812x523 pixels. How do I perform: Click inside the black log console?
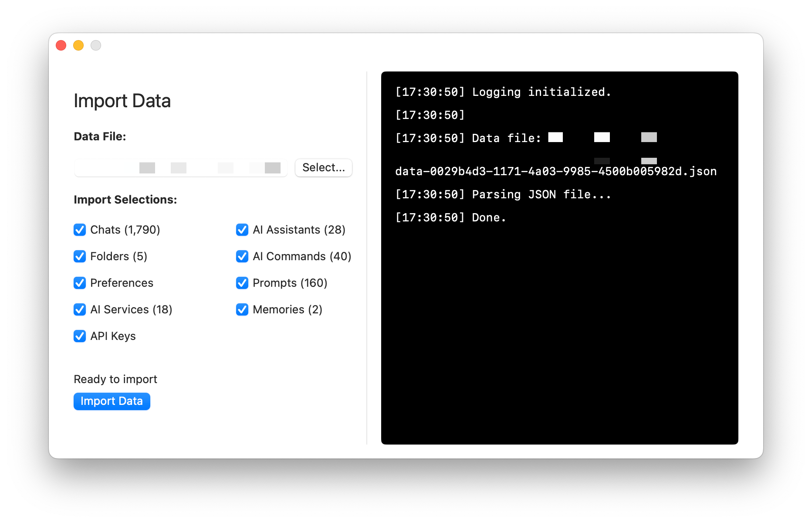coord(559,327)
